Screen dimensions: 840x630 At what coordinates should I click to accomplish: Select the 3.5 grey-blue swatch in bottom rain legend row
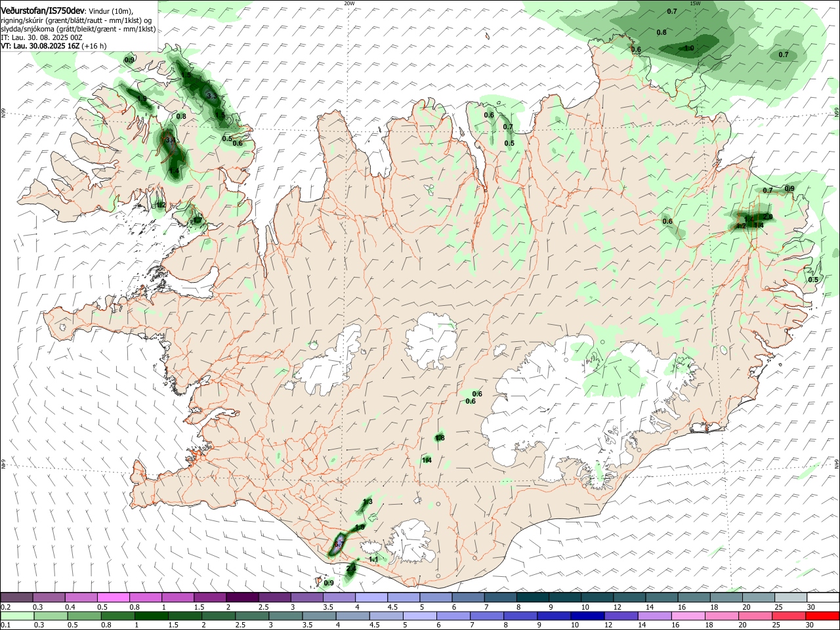coord(319,616)
